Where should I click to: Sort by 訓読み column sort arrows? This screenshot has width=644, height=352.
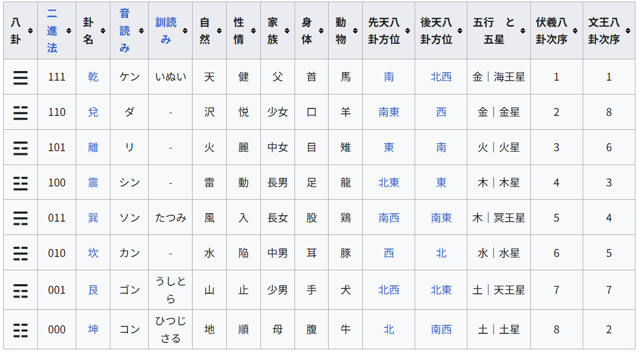click(x=185, y=31)
